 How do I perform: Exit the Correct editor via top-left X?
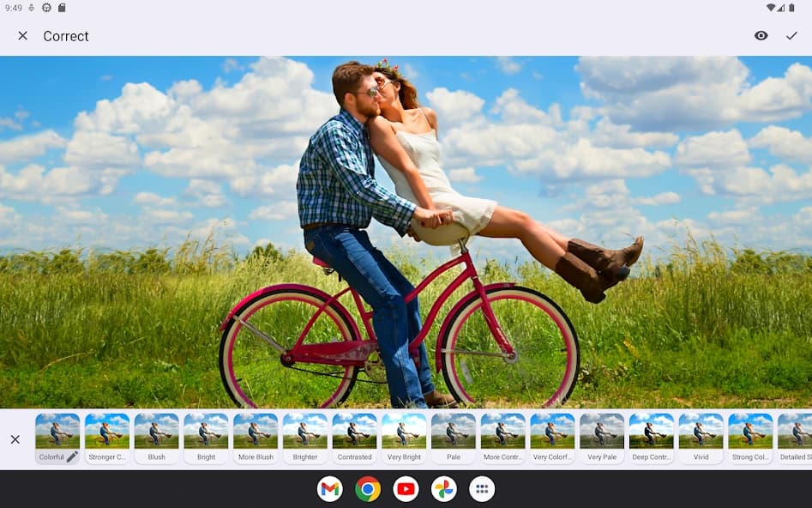(x=22, y=36)
